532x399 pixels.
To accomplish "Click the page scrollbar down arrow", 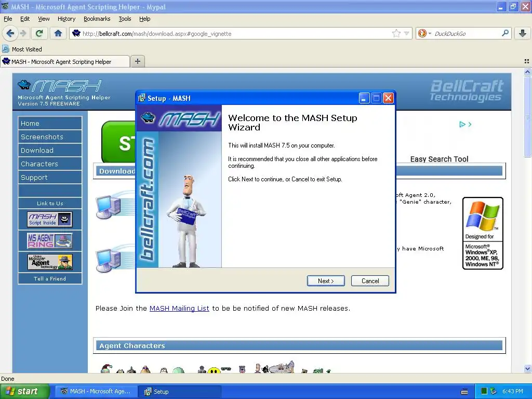I will [527, 368].
